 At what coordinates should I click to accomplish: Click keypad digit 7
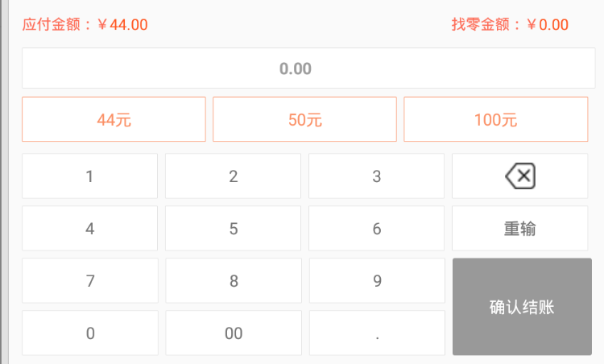89,281
